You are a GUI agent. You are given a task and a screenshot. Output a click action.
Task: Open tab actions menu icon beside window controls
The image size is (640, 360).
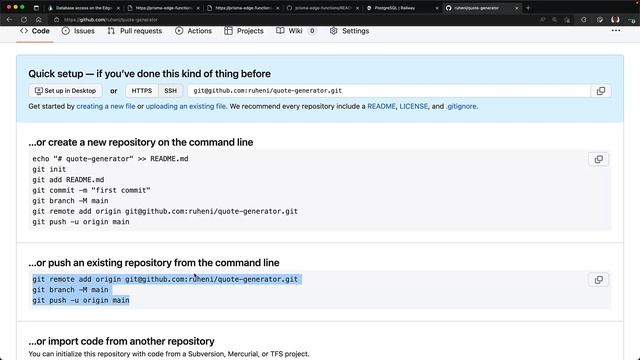click(x=36, y=8)
